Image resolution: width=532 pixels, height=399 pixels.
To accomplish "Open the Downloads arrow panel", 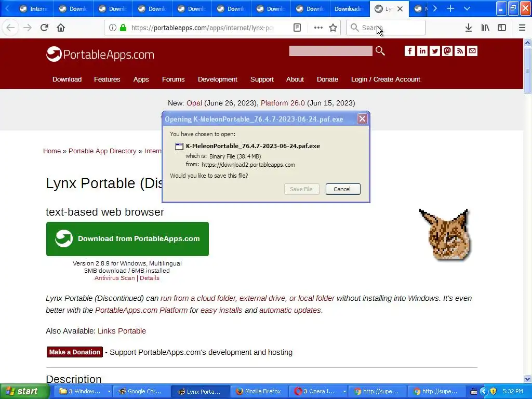I will 469,28.
